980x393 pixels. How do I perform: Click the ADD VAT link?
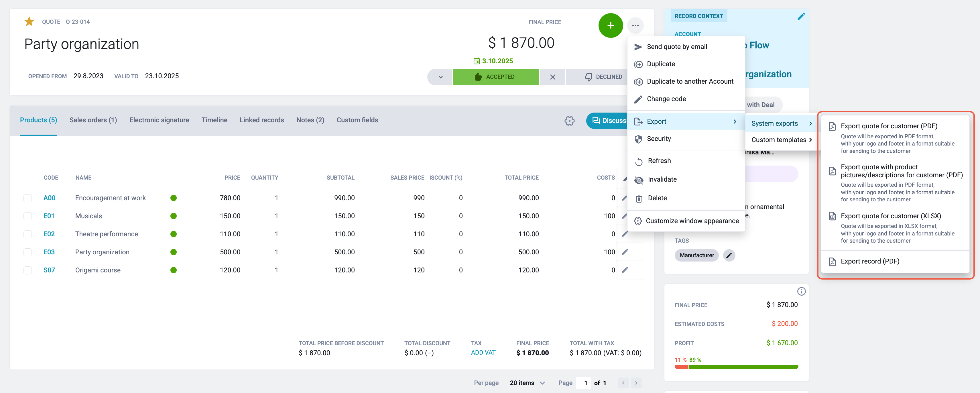tap(483, 352)
